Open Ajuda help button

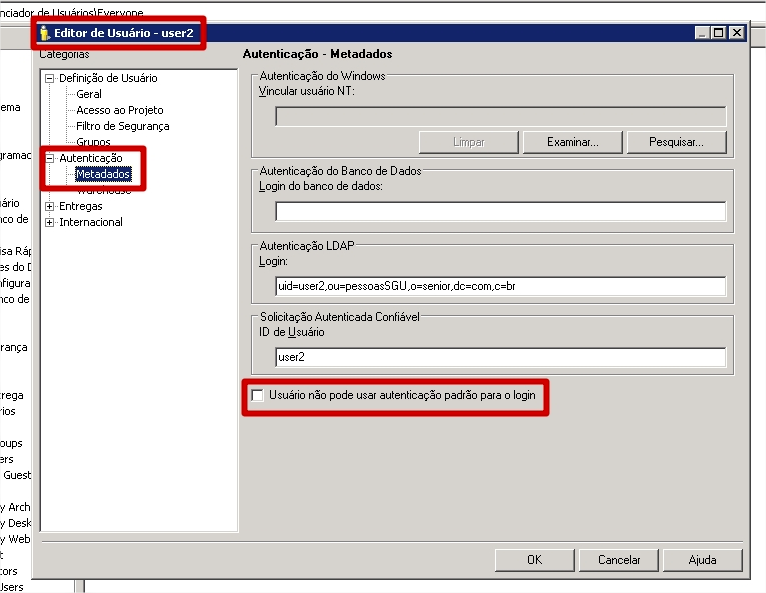[x=702, y=560]
